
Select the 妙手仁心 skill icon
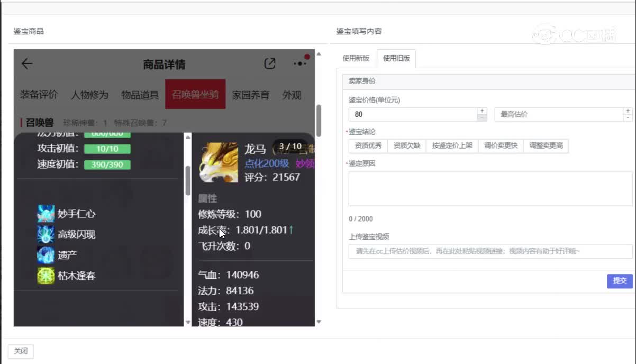46,214
